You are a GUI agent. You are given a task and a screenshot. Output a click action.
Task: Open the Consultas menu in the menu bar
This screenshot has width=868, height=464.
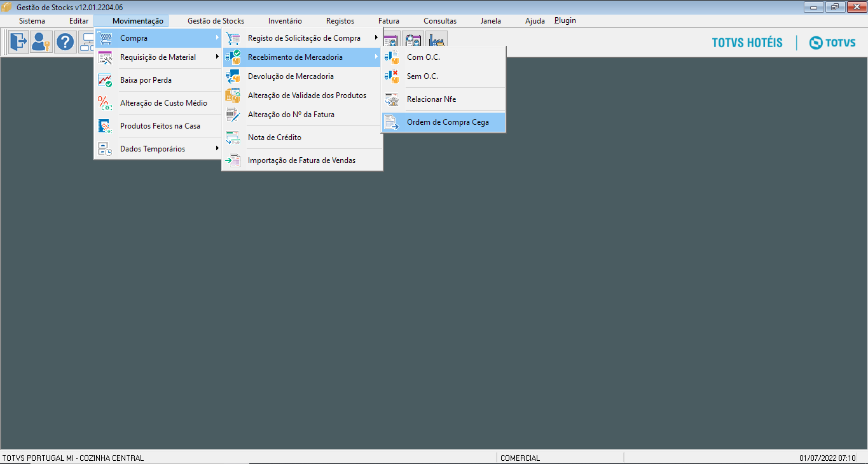(440, 21)
